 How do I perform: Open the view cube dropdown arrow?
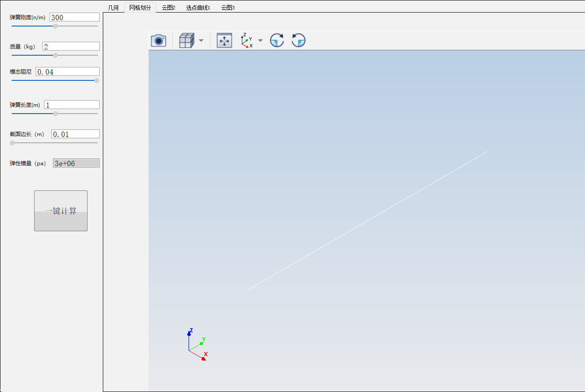201,40
